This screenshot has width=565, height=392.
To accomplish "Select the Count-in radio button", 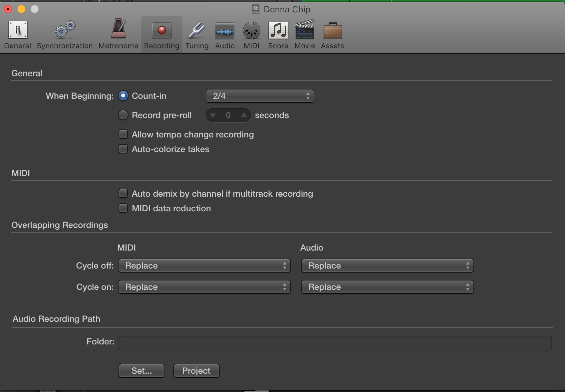I will tap(123, 96).
